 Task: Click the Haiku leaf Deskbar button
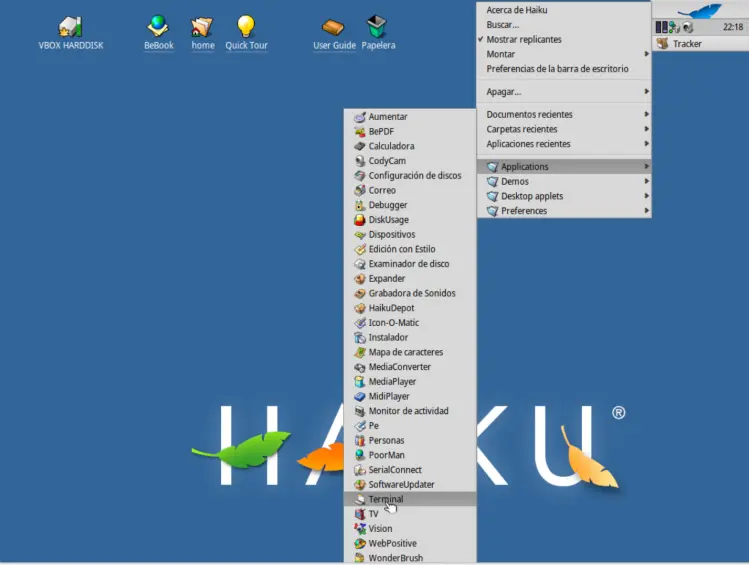[x=700, y=10]
